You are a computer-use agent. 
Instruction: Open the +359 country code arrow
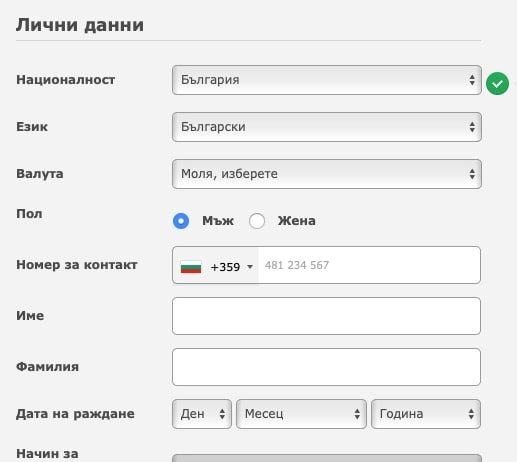pyautogui.click(x=250, y=267)
